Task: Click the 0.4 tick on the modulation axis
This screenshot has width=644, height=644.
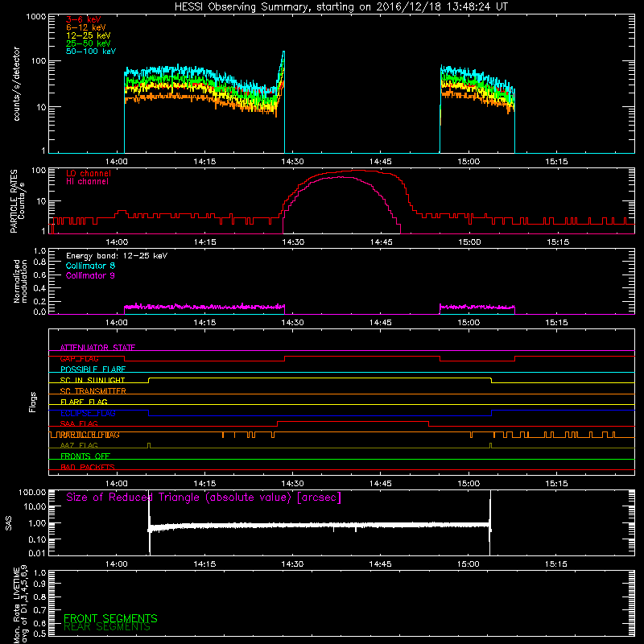Action: coord(39,288)
